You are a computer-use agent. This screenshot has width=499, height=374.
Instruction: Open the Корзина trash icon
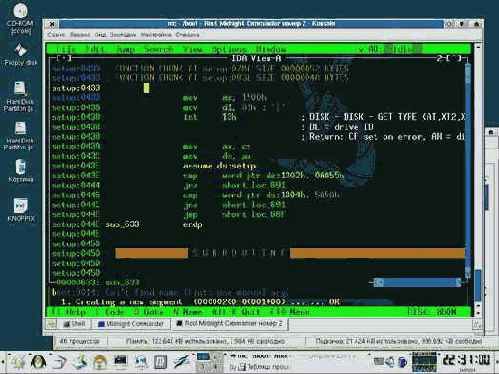click(x=21, y=171)
